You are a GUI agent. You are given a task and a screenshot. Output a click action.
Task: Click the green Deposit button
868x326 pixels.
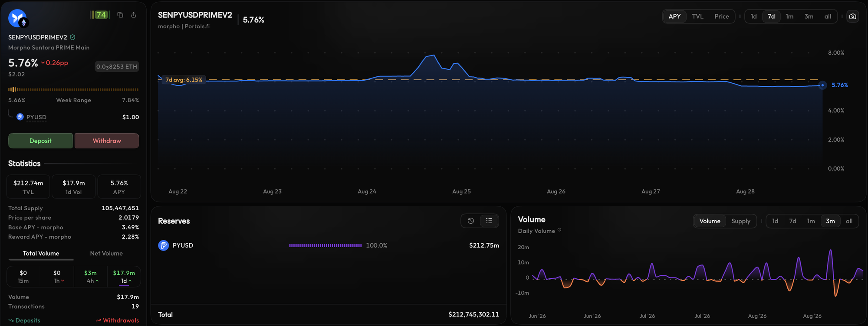40,141
